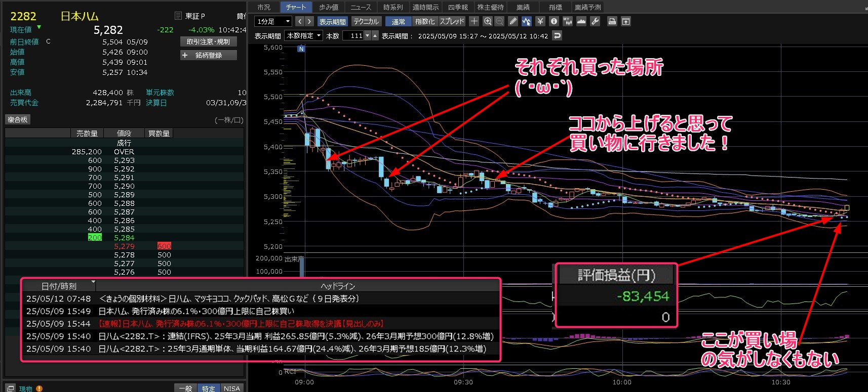The height and width of the screenshot is (392, 868).
Task: Open the 適時開示 tab
Action: (x=425, y=7)
